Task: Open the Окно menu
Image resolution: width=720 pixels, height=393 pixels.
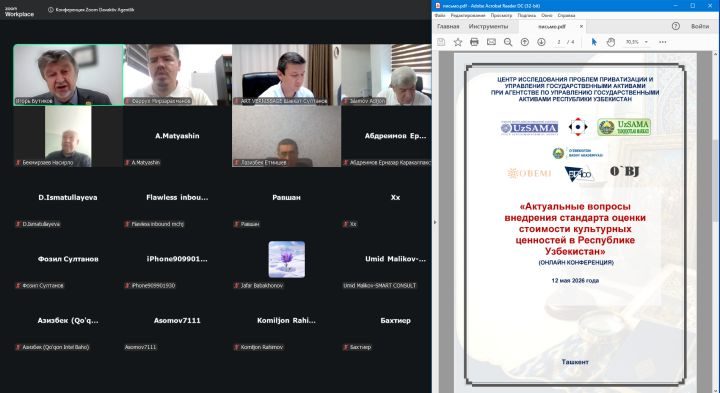Action: point(546,16)
